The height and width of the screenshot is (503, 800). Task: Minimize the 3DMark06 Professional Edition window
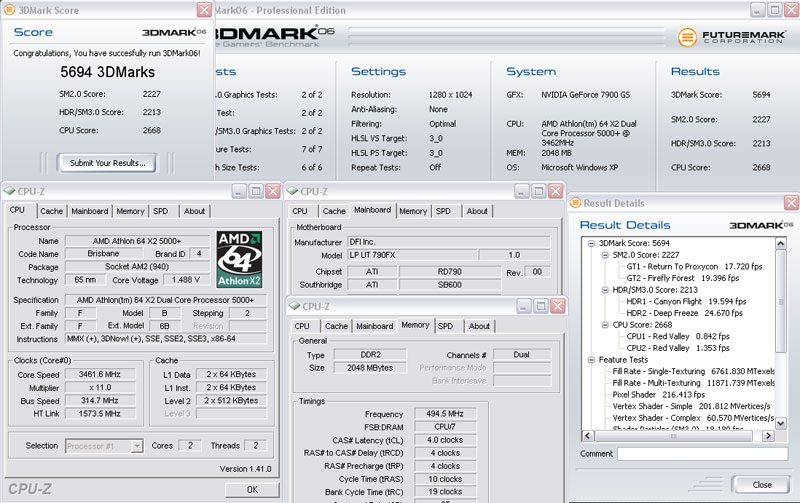[758, 10]
